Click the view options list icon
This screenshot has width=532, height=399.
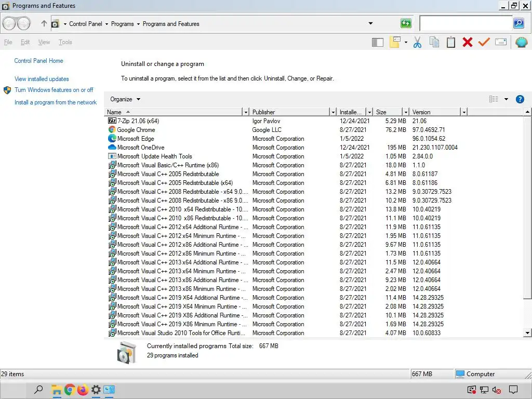494,99
